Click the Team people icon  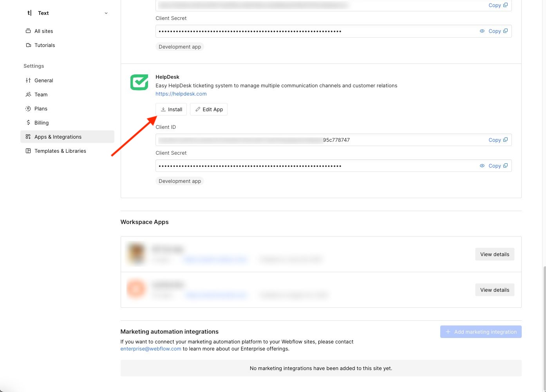tap(28, 94)
